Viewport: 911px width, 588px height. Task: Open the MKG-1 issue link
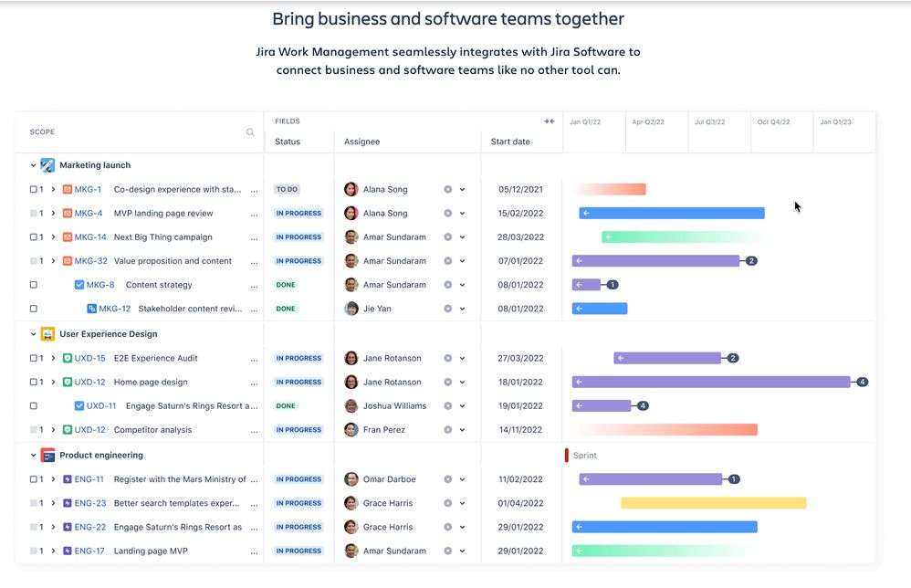(88, 189)
